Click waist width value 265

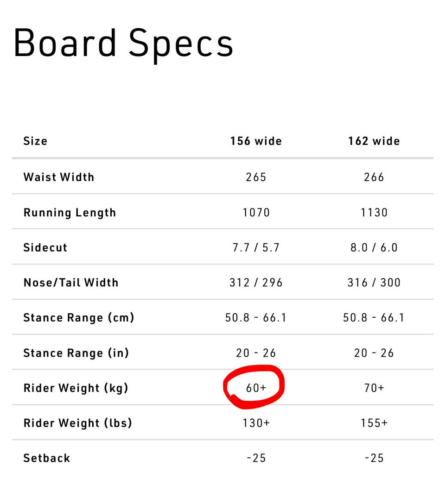coord(256,177)
